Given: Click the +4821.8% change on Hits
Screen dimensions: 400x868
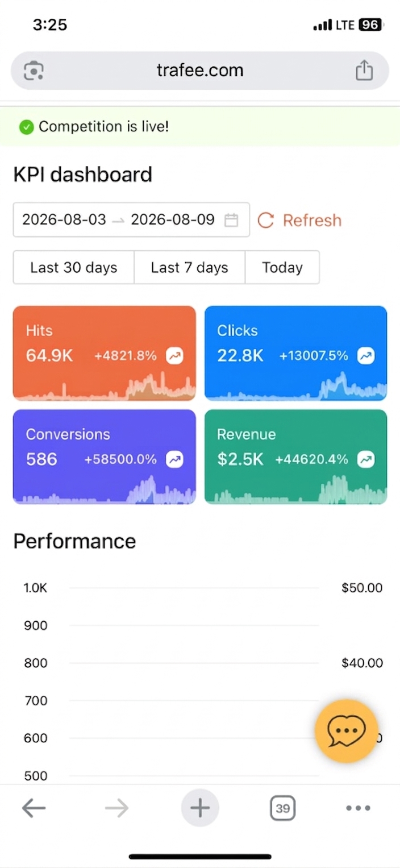Looking at the screenshot, I should pos(125,356).
